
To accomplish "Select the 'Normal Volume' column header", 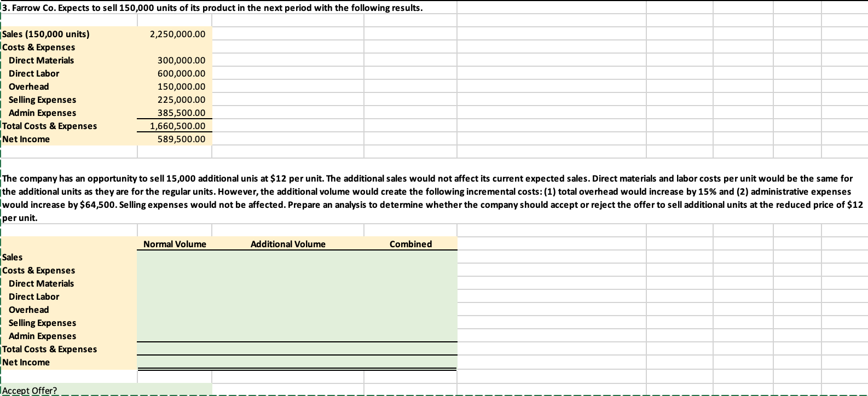I will coord(175,244).
